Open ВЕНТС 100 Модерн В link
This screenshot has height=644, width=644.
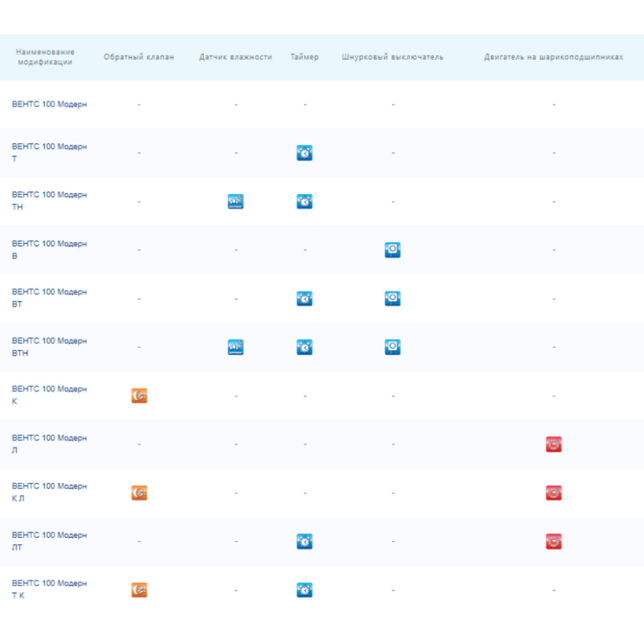pyautogui.click(x=50, y=250)
